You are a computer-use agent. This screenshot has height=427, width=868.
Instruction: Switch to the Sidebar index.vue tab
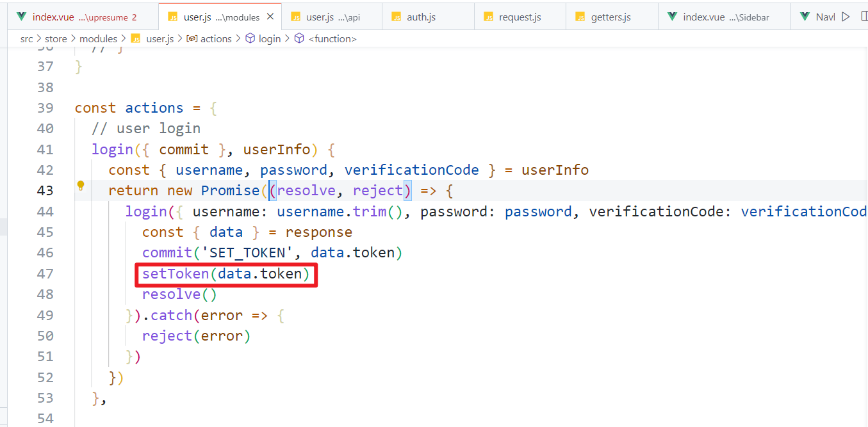pyautogui.click(x=717, y=17)
